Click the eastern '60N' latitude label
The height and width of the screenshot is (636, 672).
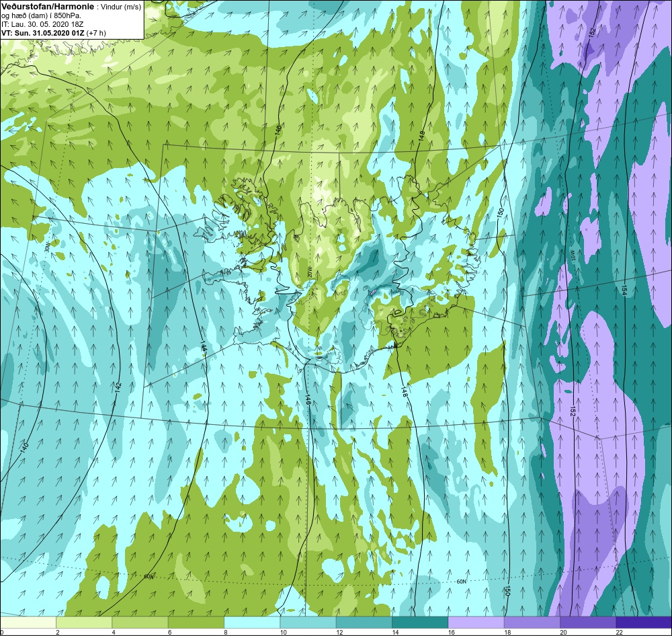pos(461,582)
